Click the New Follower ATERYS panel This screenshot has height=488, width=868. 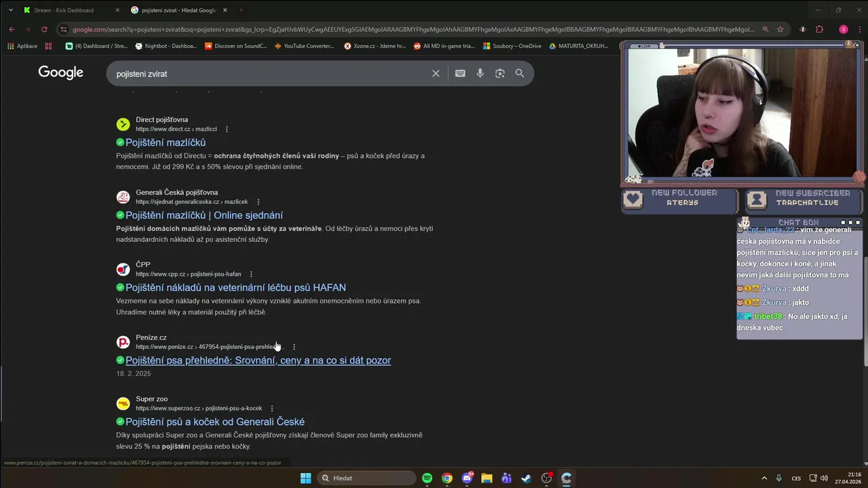[679, 200]
